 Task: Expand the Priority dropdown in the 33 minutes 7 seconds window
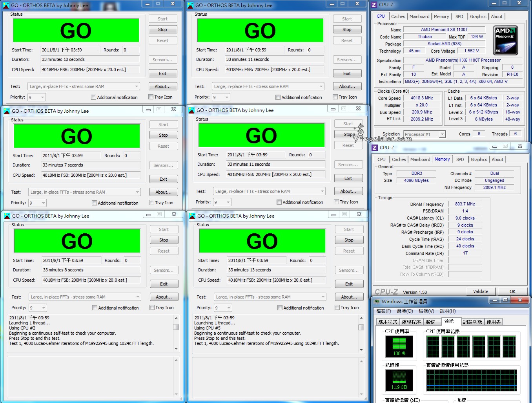(38, 203)
